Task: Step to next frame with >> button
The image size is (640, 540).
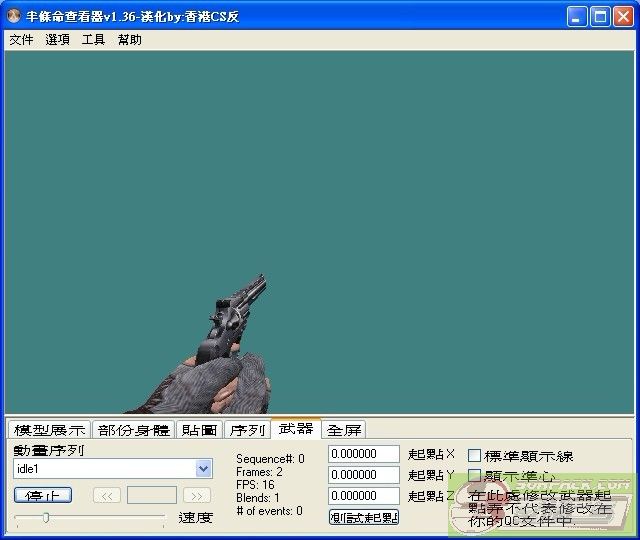Action: pyautogui.click(x=197, y=495)
